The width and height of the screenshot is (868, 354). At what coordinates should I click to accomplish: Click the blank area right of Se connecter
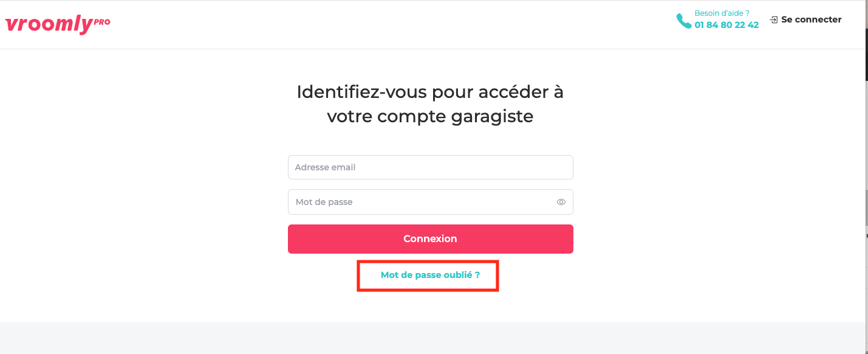point(853,19)
